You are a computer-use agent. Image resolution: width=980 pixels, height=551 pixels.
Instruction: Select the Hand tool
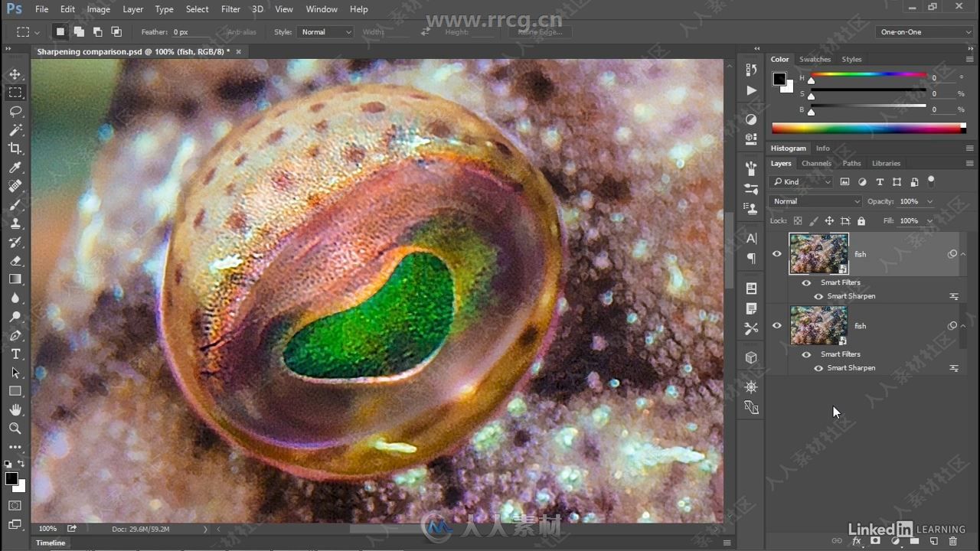coord(15,410)
